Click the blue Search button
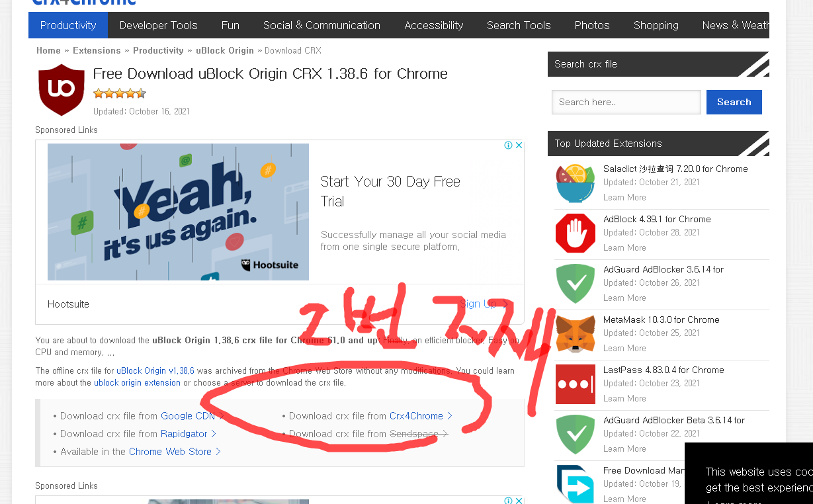 click(x=734, y=102)
